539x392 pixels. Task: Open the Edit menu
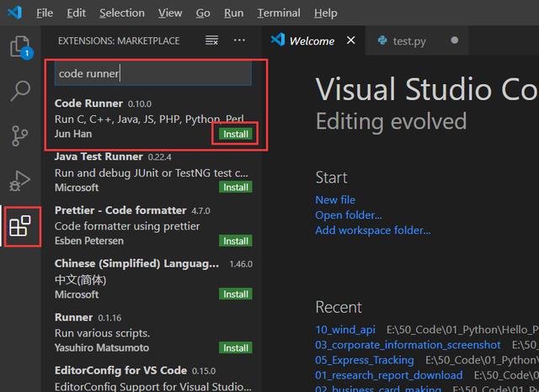pyautogui.click(x=76, y=13)
